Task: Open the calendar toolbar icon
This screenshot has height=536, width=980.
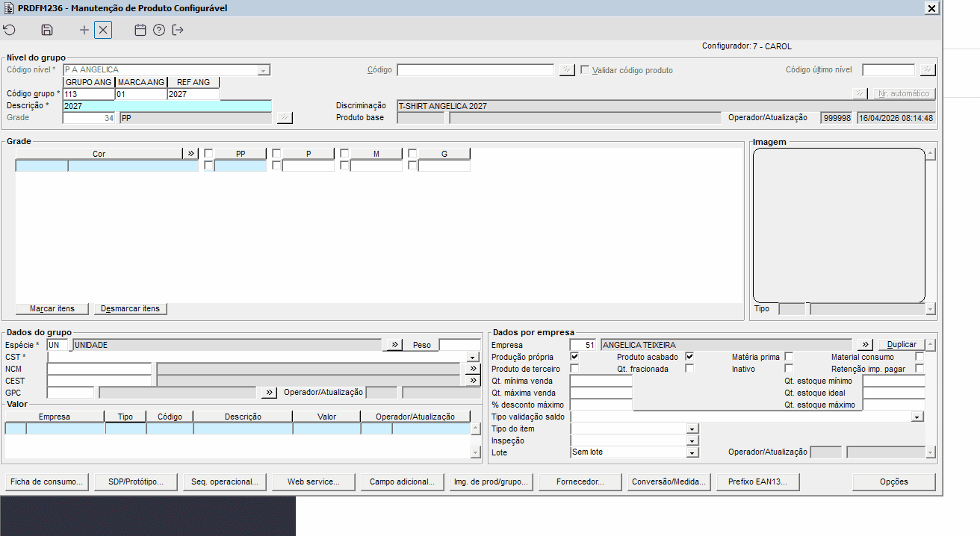Action: click(140, 30)
